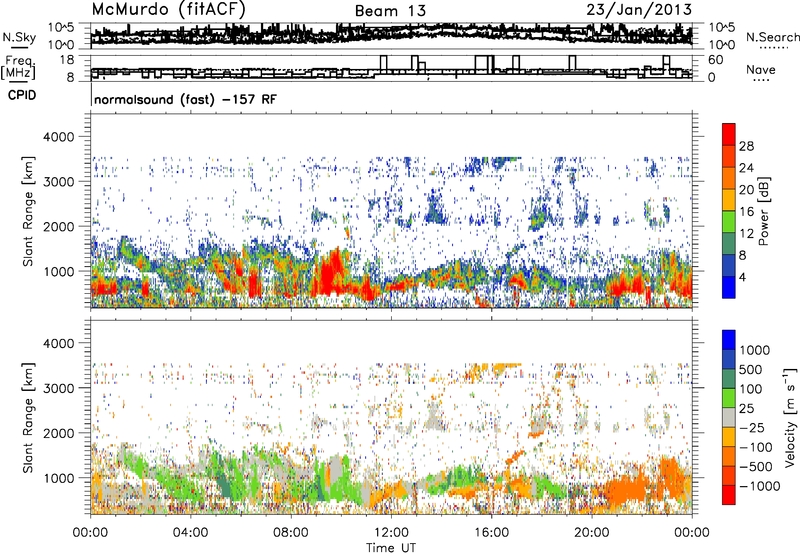This screenshot has width=800, height=554.
Task: Click the 'Nave' label
Action: 761,70
